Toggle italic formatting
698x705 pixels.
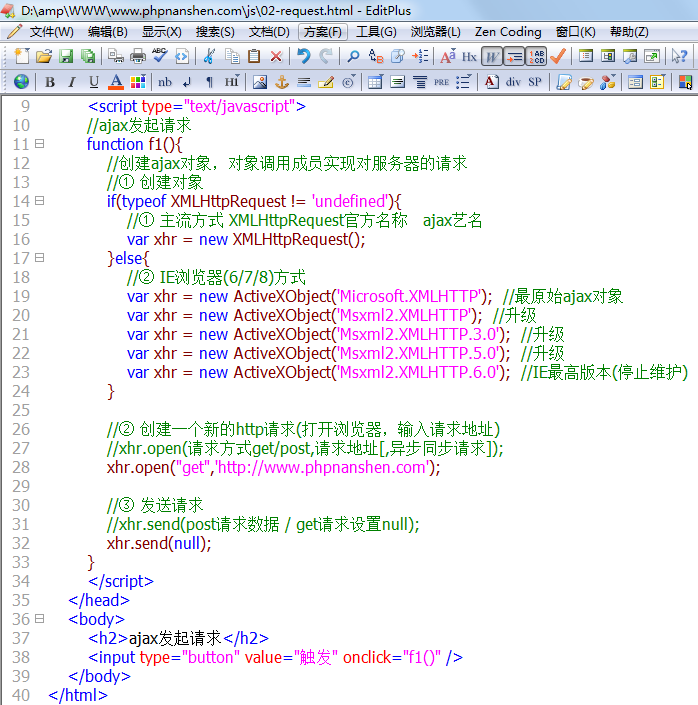71,82
